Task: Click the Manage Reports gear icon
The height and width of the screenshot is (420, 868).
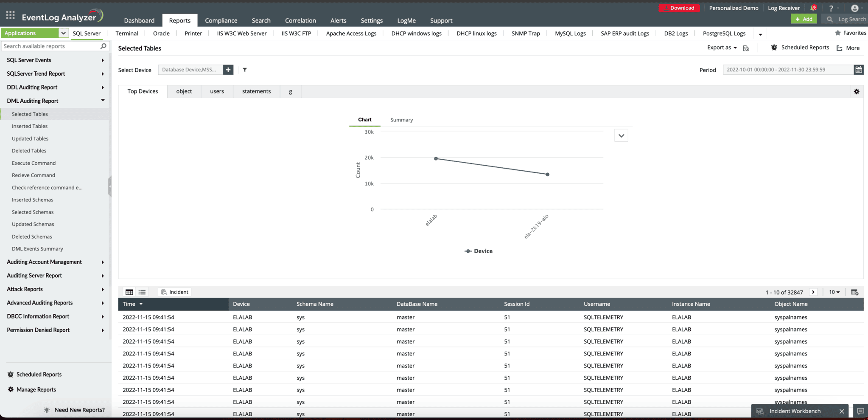Action: click(x=11, y=389)
